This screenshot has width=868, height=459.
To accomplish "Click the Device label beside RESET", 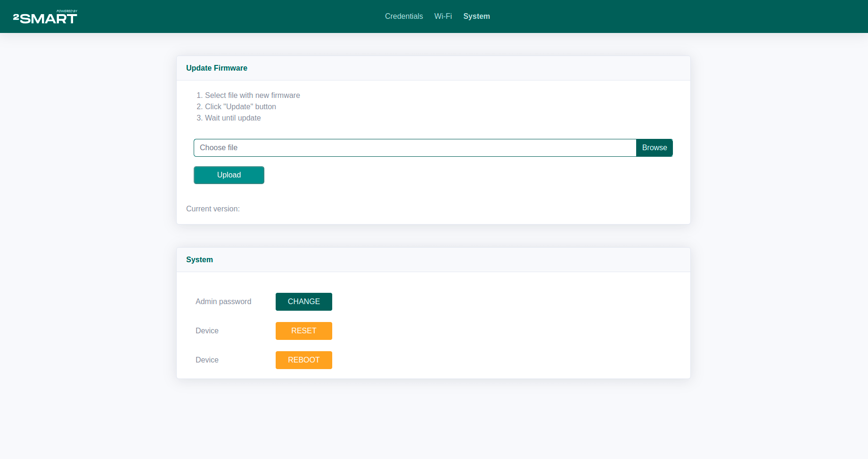I will pyautogui.click(x=207, y=331).
